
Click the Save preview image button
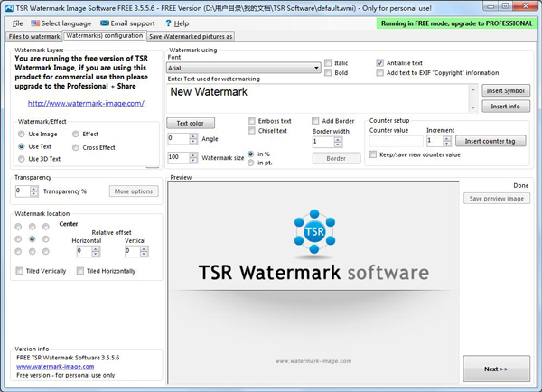497,199
